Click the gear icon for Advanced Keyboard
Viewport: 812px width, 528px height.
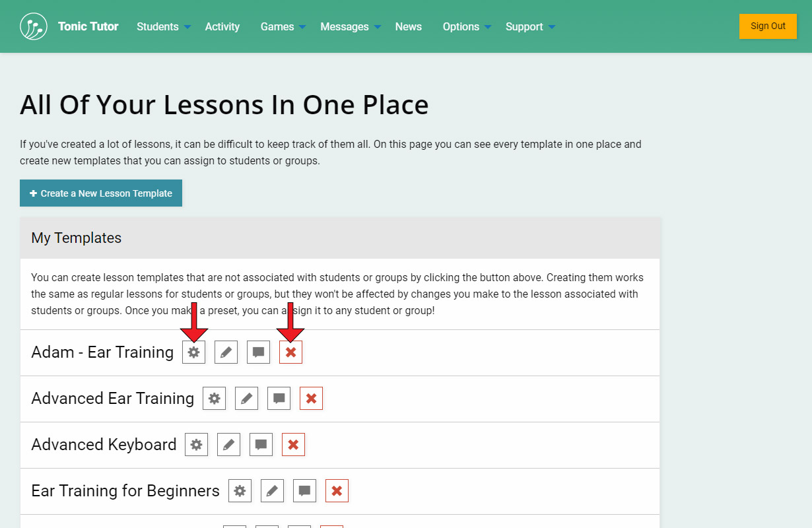[x=196, y=445]
